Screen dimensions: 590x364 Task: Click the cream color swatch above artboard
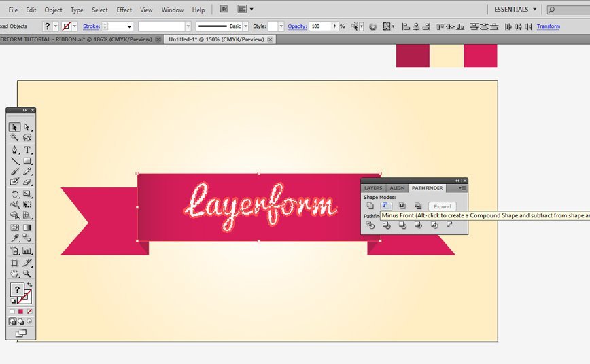[447, 56]
